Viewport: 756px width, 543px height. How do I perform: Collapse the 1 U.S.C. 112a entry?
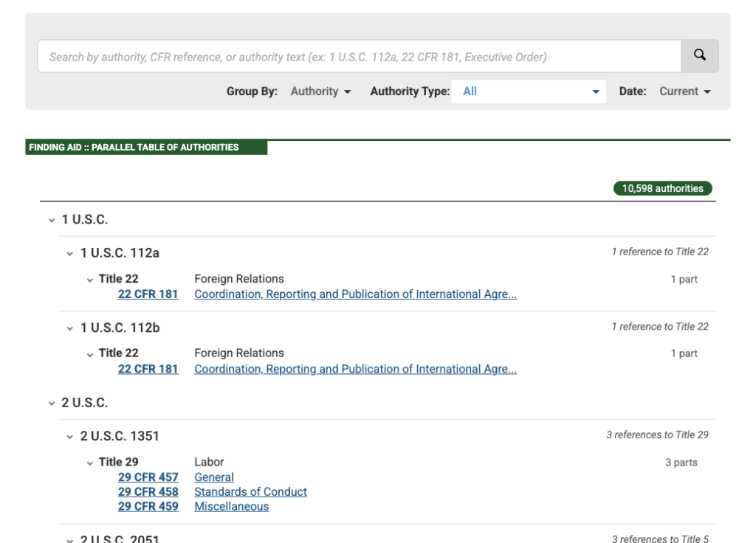tap(70, 254)
